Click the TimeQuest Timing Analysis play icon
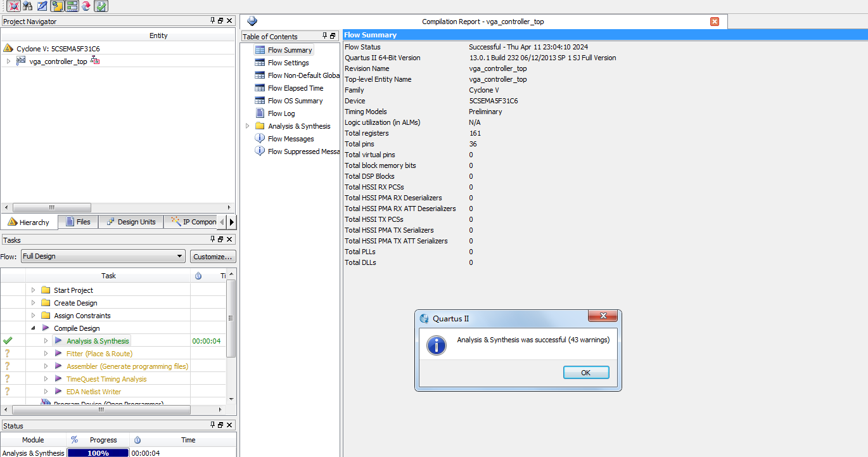The image size is (868, 457). point(58,379)
